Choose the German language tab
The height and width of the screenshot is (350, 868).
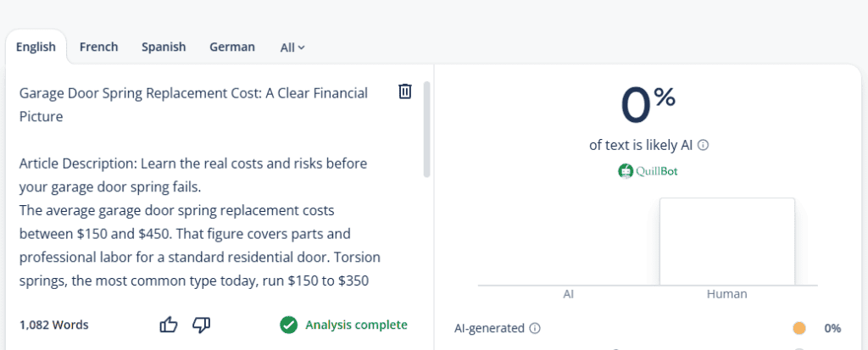click(232, 47)
